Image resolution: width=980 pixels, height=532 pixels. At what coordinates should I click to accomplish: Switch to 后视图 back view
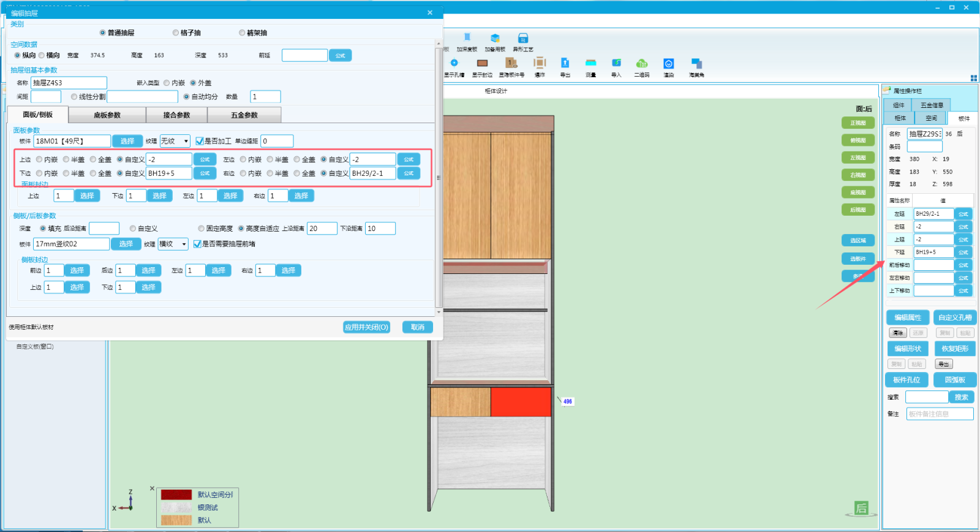click(x=858, y=210)
